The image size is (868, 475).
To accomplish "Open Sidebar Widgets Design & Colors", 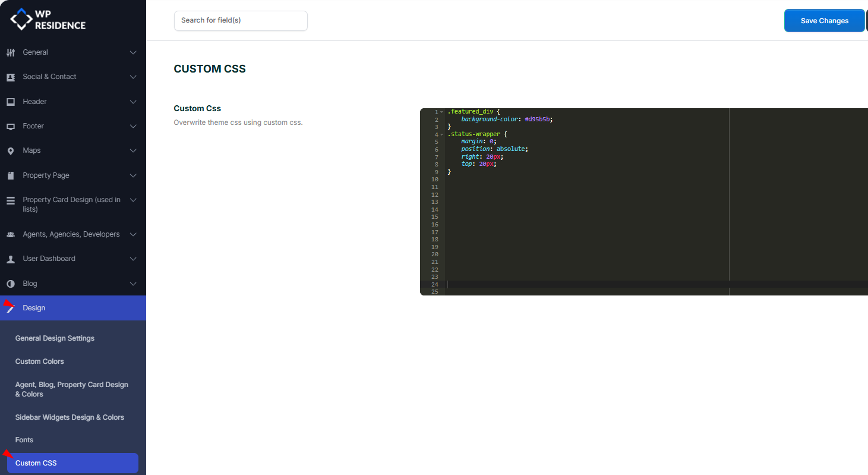I will [x=70, y=417].
